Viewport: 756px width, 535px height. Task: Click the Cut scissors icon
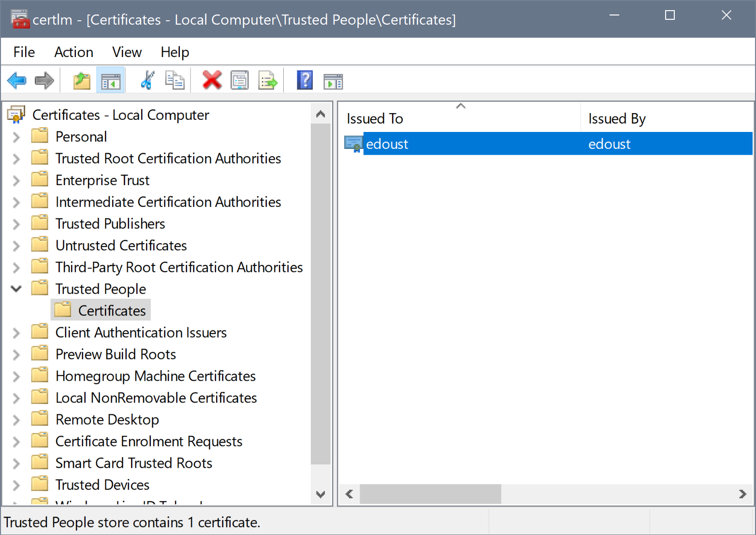pos(147,80)
